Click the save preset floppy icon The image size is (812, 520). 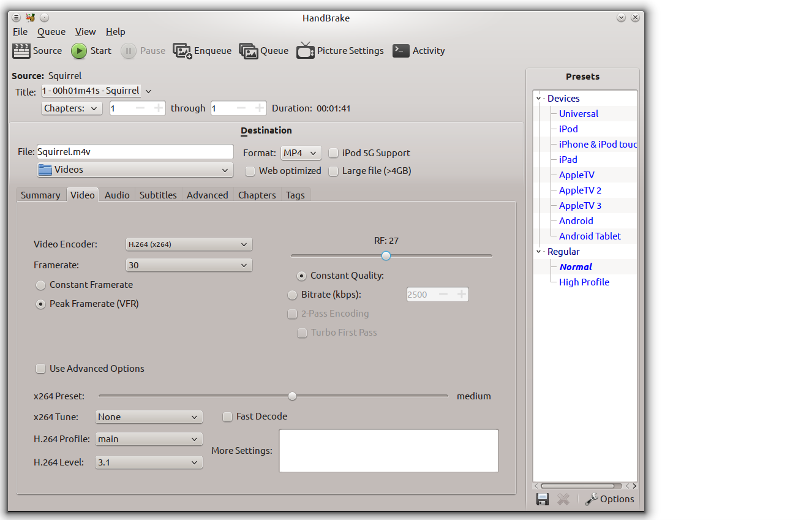click(x=543, y=499)
